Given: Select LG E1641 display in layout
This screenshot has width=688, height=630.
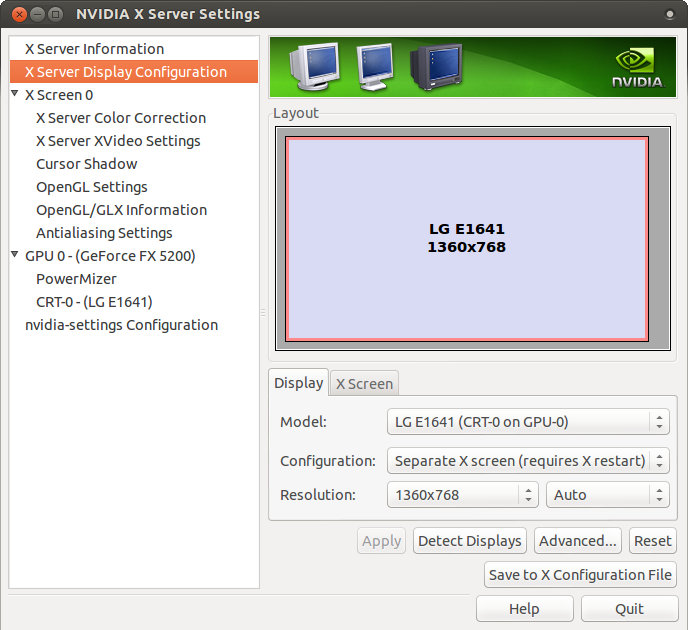Looking at the screenshot, I should (467, 239).
